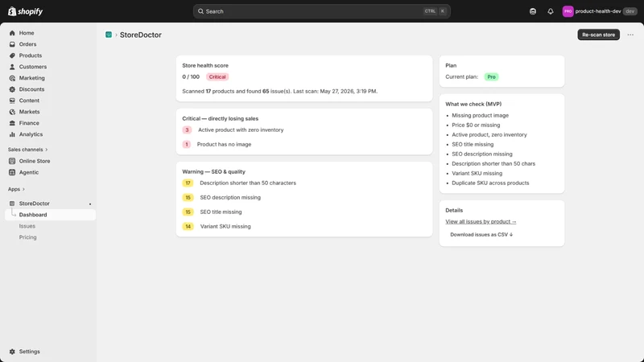This screenshot has height=362, width=644.
Task: Open the Online Store sales channel icon
Action: [x=12, y=162]
